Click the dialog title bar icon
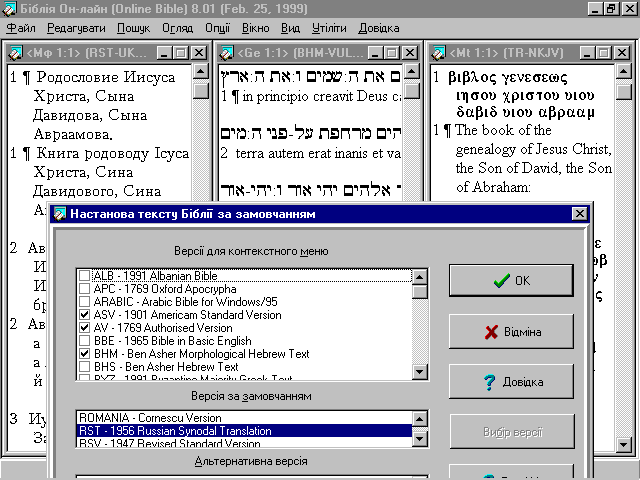 60,213
